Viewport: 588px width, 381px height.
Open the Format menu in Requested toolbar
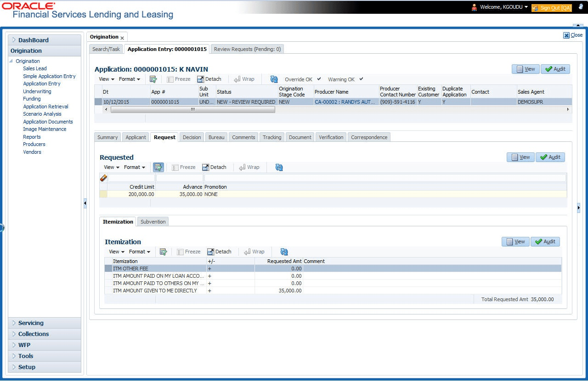coord(135,167)
